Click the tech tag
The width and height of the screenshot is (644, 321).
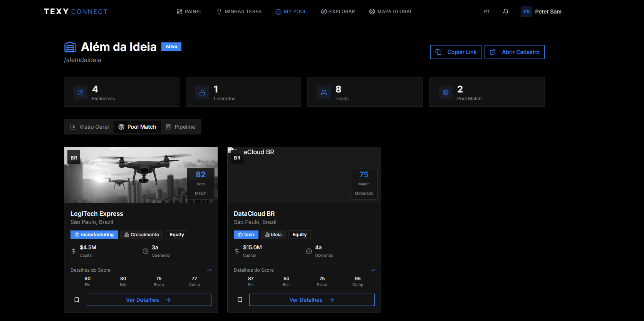coord(246,235)
